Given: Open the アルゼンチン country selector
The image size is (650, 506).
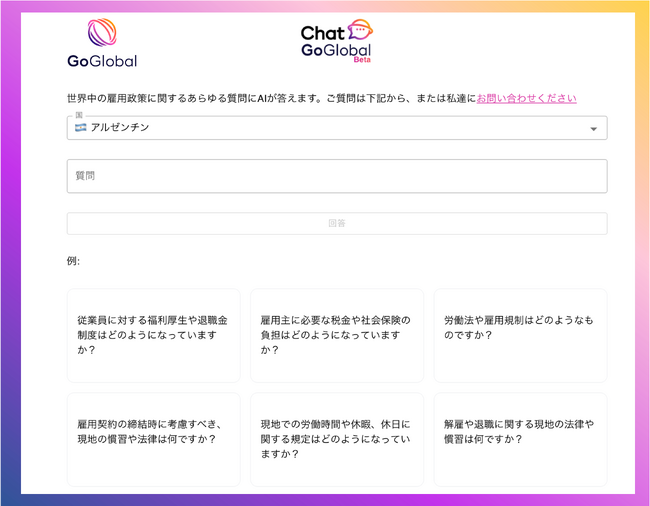Looking at the screenshot, I should (x=336, y=128).
